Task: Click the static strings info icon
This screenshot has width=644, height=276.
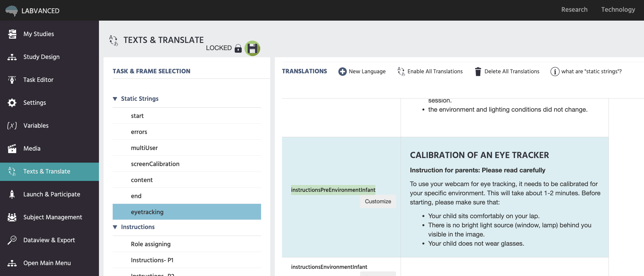Action: (555, 72)
